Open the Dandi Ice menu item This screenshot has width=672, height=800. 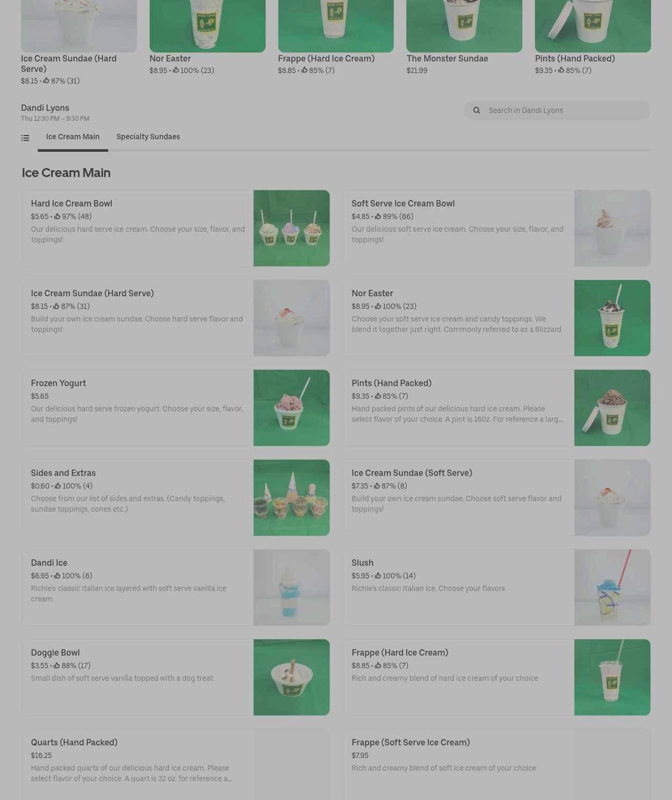coord(175,587)
